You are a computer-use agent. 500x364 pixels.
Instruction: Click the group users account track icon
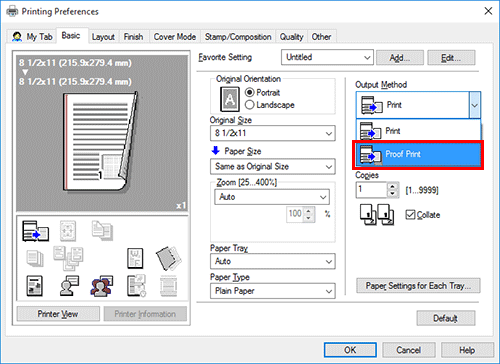coord(102,286)
